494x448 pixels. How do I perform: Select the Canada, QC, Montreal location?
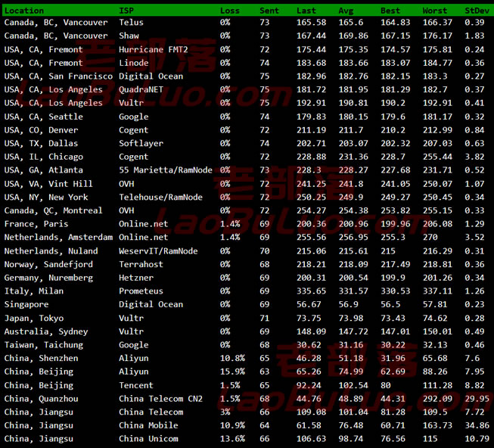point(53,210)
